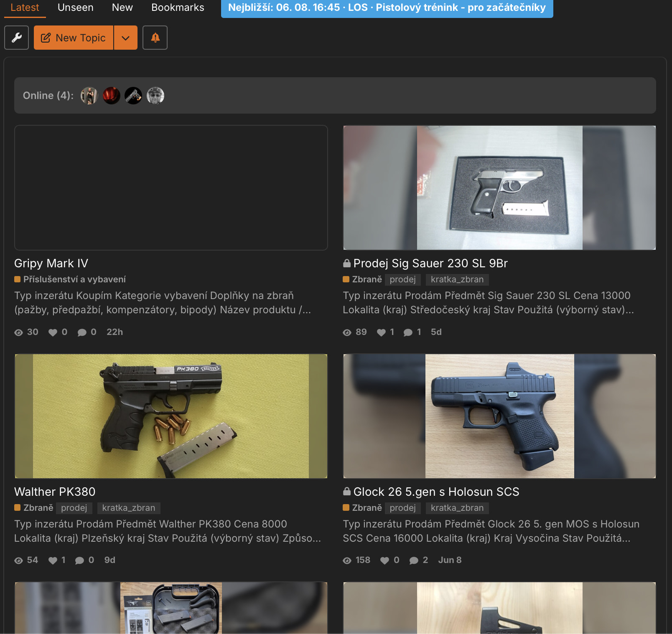Screen dimensions: 672x634
Task: Click the notification bell button
Action: point(155,38)
